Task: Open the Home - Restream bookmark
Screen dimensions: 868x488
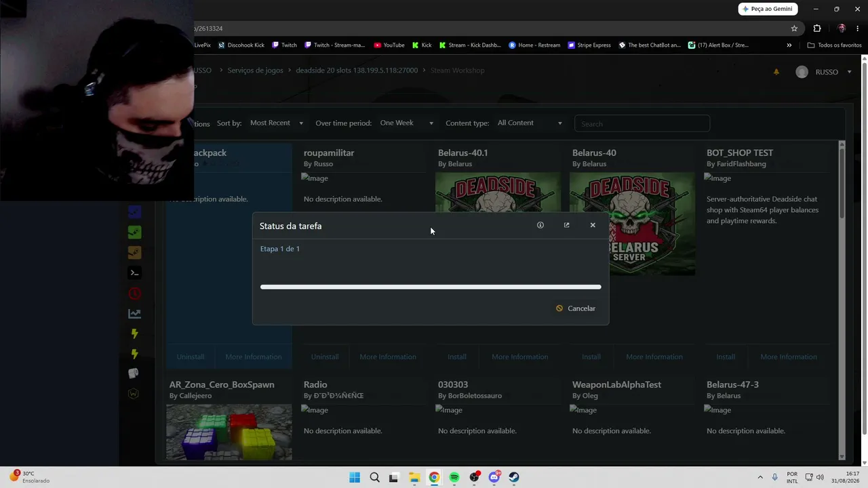Action: pyautogui.click(x=534, y=45)
